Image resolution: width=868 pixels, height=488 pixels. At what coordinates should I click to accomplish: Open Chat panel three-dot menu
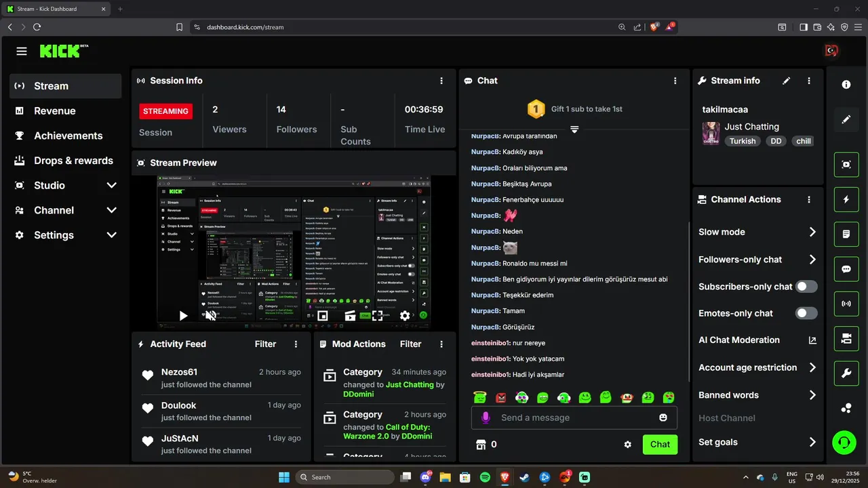[x=675, y=81]
